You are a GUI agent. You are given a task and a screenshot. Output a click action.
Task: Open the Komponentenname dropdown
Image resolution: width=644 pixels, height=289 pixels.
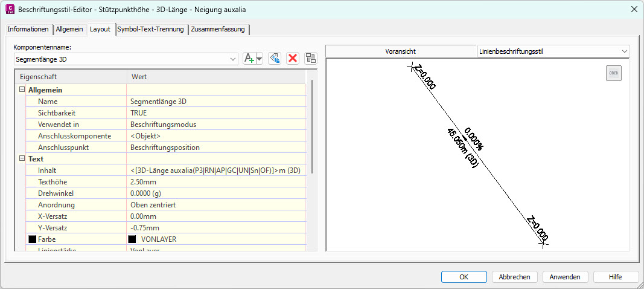tap(233, 59)
